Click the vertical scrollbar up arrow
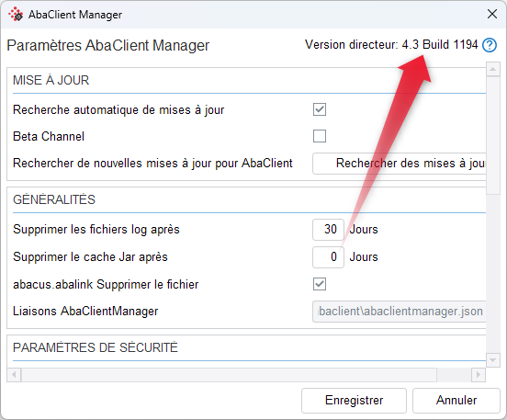This screenshot has width=507, height=420. [x=493, y=69]
